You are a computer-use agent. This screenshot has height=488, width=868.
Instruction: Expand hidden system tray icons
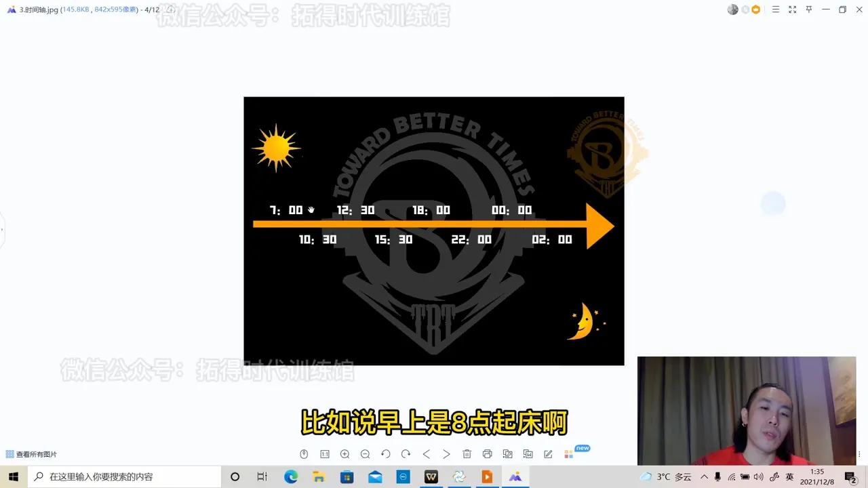click(704, 477)
